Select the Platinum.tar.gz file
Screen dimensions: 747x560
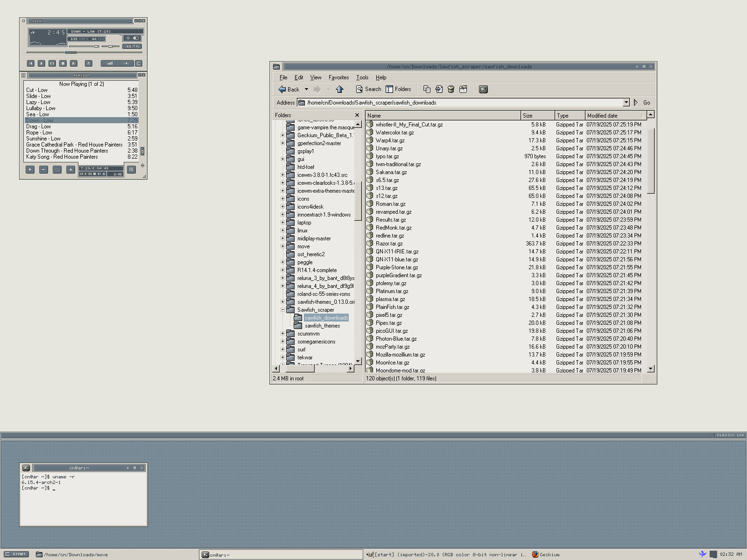tap(392, 291)
